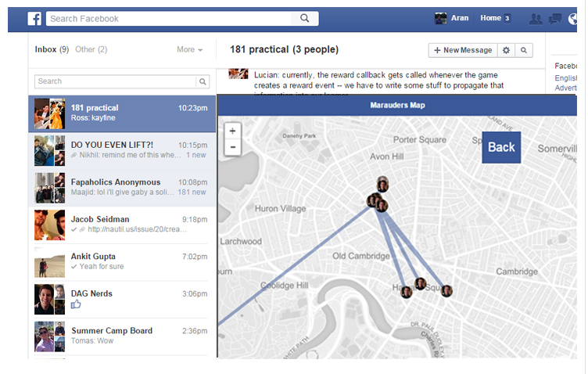
Task: Open the messages chat bubbles icon
Action: 555,19
